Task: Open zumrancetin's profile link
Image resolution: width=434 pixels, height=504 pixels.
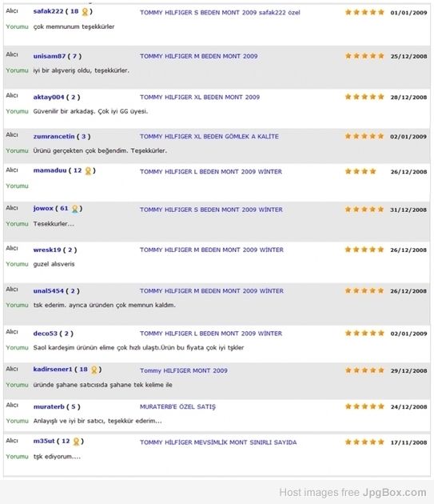Action: (54, 136)
